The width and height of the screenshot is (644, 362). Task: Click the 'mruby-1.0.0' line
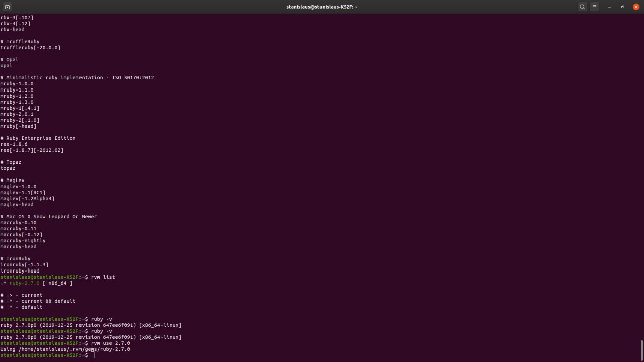pos(17,84)
